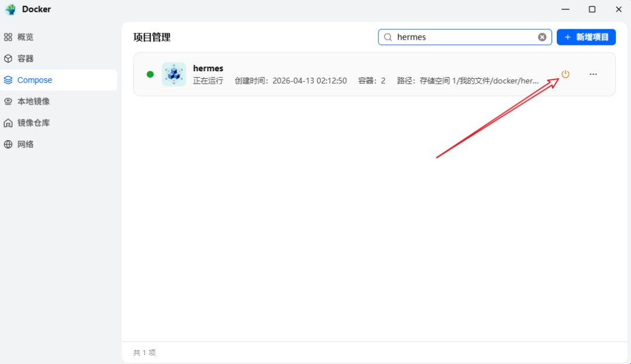Switch to the Compose menu entry
This screenshot has height=364, width=631.
(34, 80)
